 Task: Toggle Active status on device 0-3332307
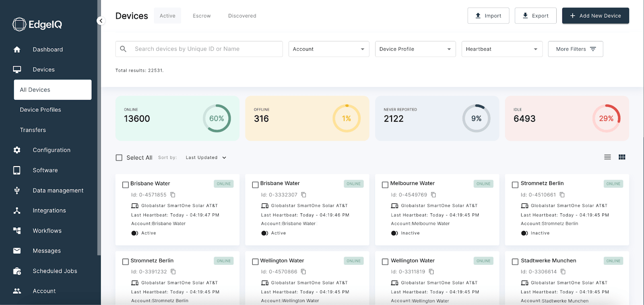pyautogui.click(x=265, y=233)
